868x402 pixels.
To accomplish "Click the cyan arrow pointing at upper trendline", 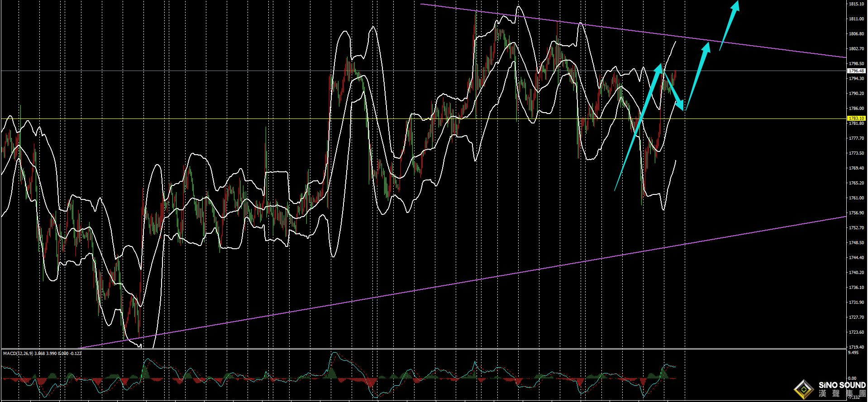I will coord(698,76).
